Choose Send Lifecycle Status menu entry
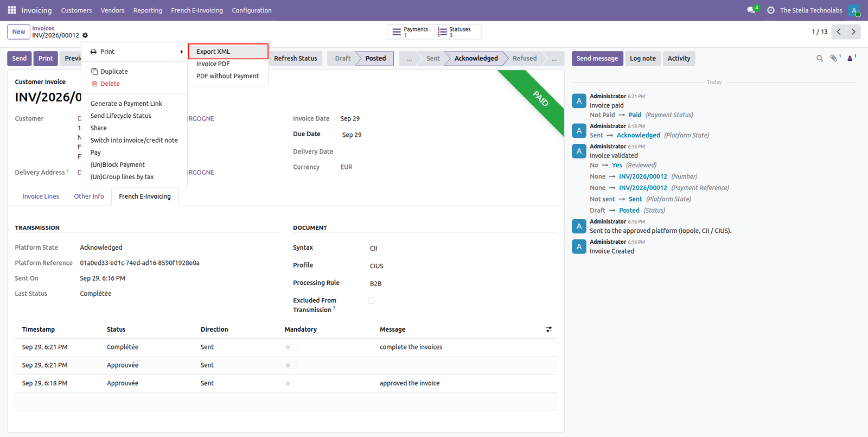 [x=134, y=116]
